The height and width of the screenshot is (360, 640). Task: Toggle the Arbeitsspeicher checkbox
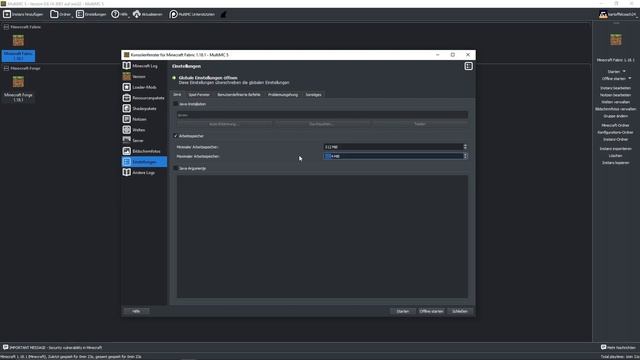176,136
